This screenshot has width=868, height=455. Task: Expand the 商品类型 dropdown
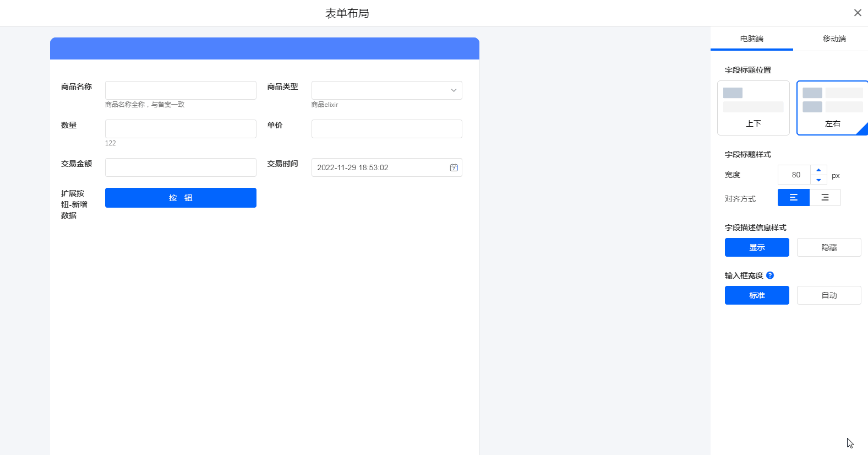tap(386, 90)
